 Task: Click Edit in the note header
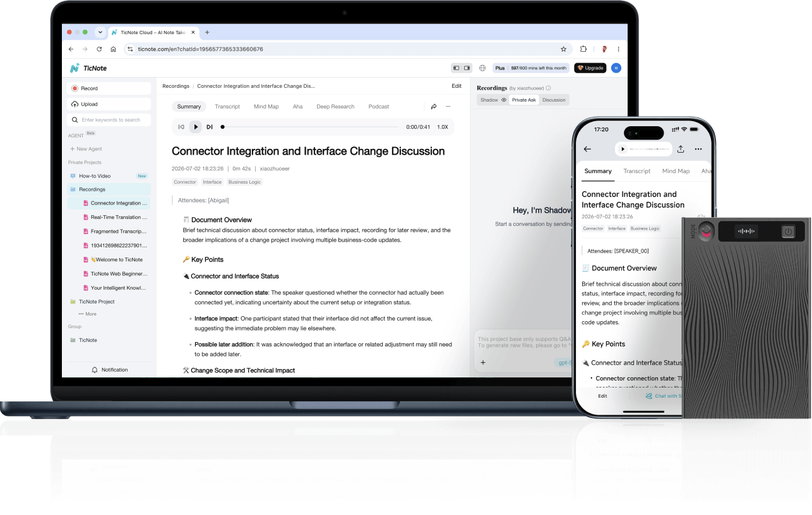coord(457,86)
